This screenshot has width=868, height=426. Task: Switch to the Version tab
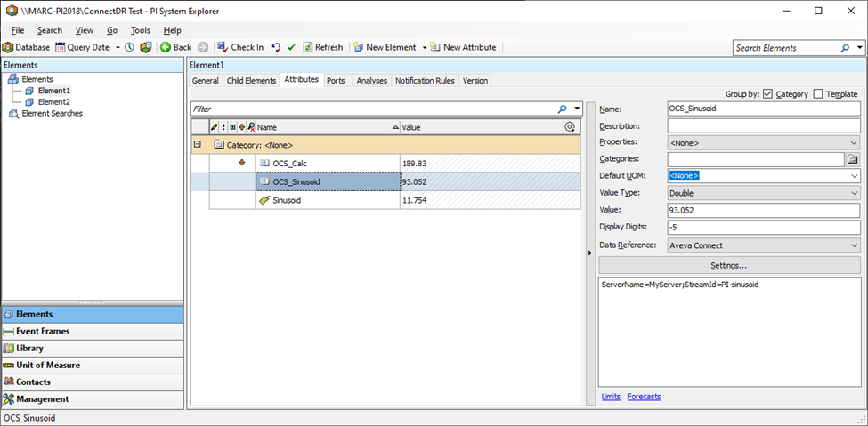point(475,81)
